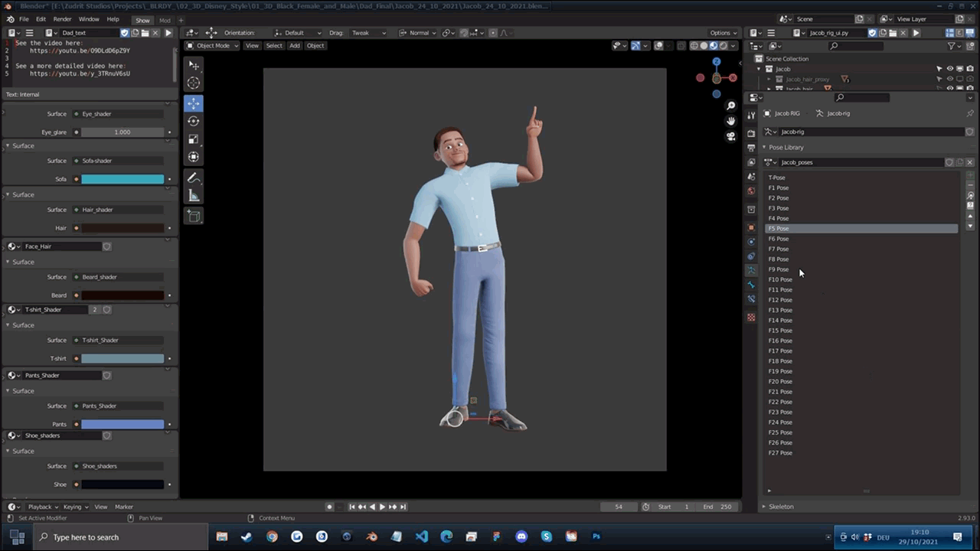This screenshot has width=980, height=551.
Task: Select the Rotate tool in viewport toolbar
Action: point(194,121)
